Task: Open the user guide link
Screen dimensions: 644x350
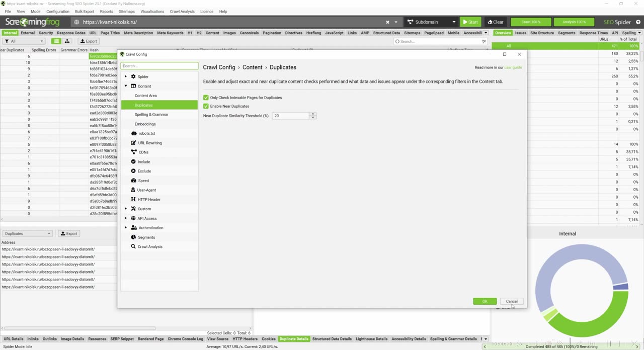Action: pyautogui.click(x=513, y=67)
